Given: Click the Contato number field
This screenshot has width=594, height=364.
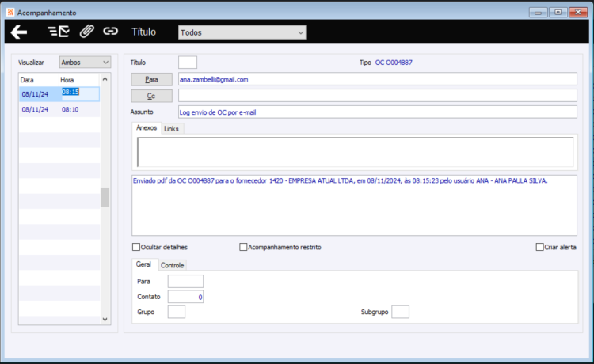Looking at the screenshot, I should coord(185,297).
